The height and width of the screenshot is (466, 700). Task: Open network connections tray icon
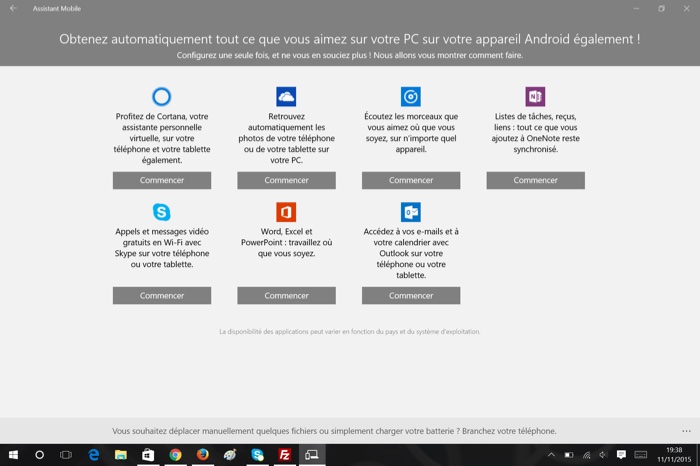586,455
